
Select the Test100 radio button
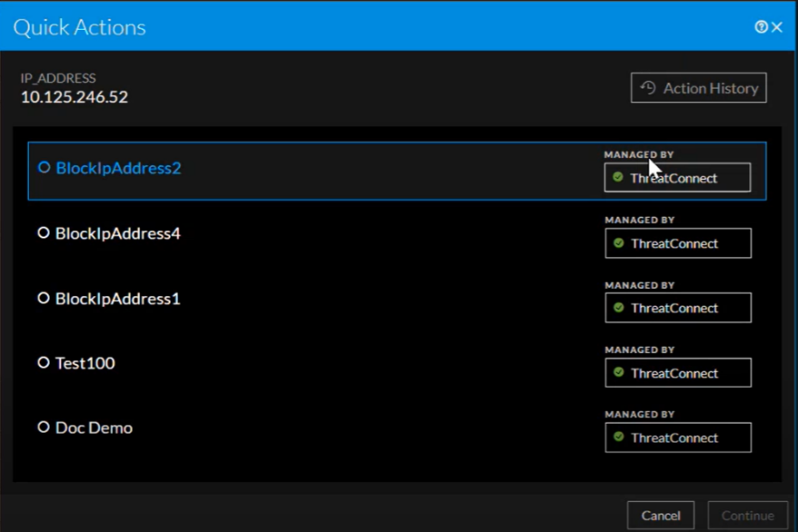[43, 362]
